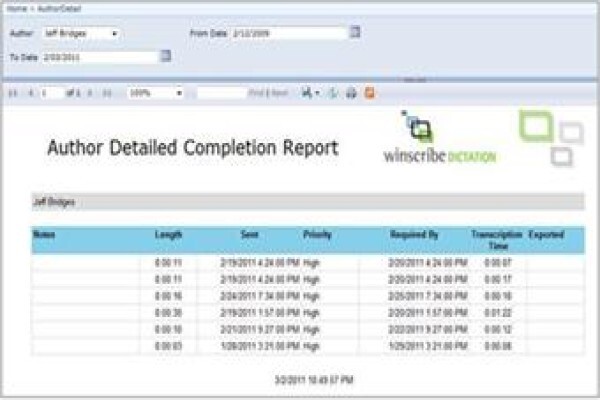Click the Required By cell 1/29/2011 3:21:00 PM

pos(428,346)
